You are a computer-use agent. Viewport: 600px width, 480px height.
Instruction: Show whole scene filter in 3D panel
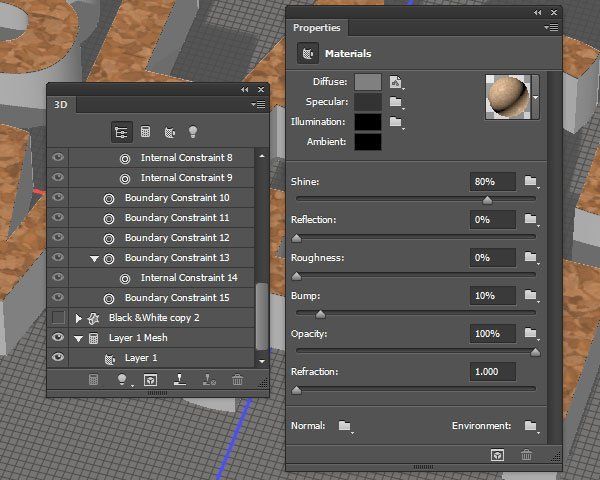click(x=122, y=132)
